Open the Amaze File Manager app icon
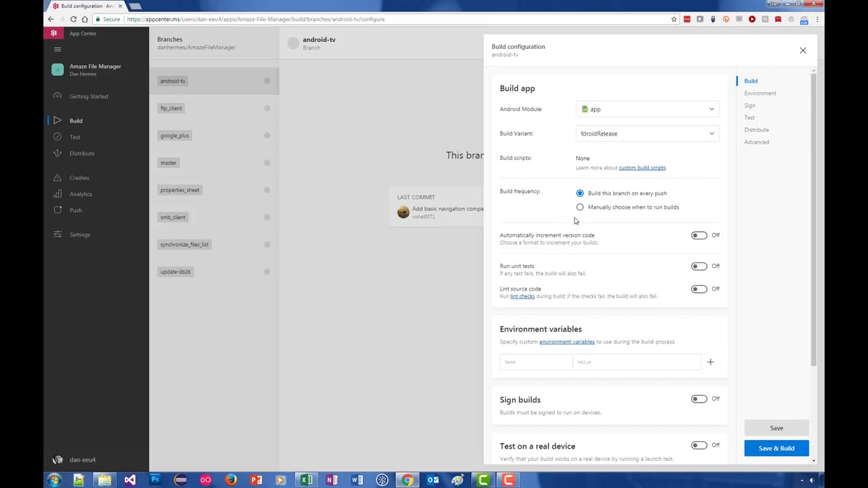This screenshot has width=868, height=488. [x=58, y=69]
